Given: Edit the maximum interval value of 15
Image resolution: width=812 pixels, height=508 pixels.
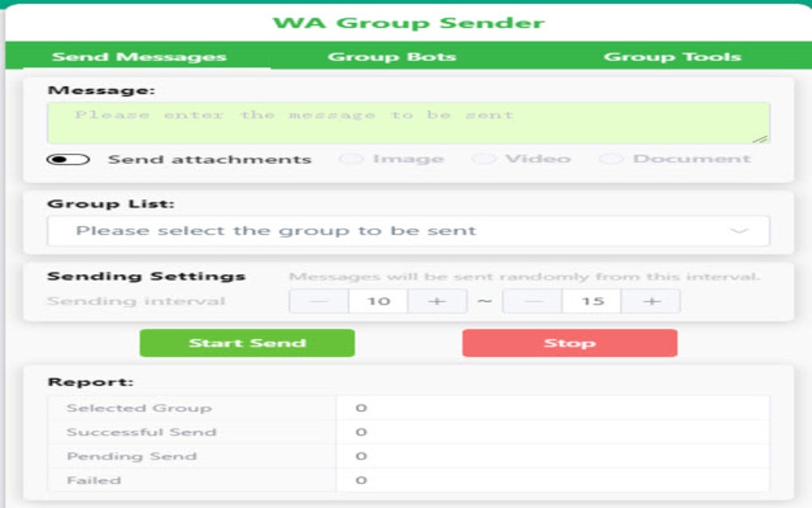Looking at the screenshot, I should pos(591,301).
